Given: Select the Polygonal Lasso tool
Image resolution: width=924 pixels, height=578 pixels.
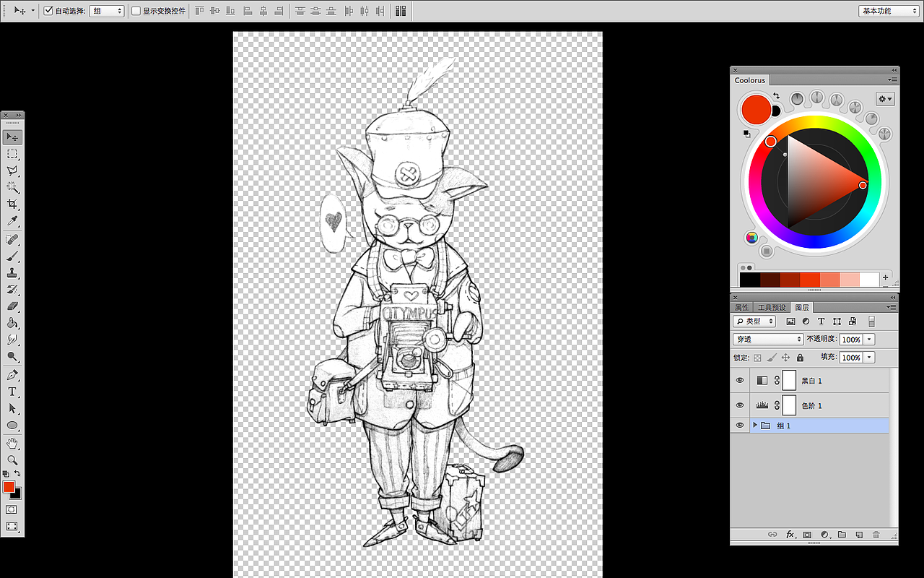Looking at the screenshot, I should [12, 171].
